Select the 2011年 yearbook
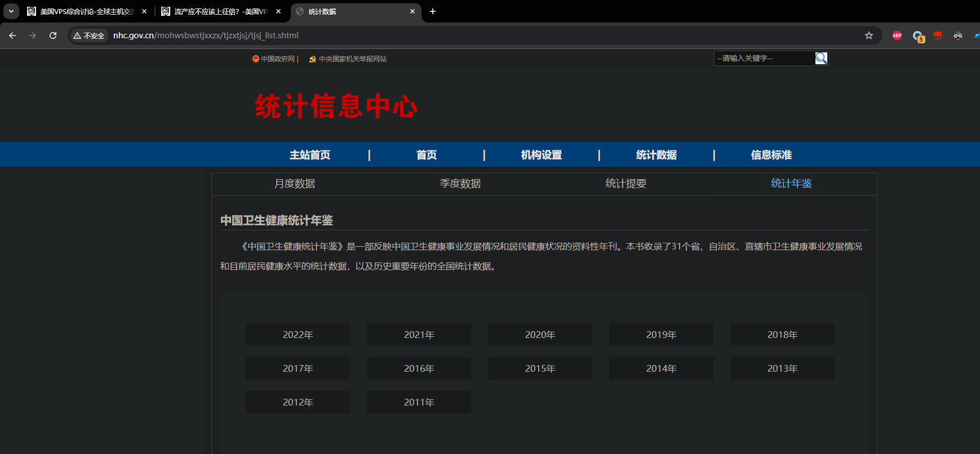Screen dimensions: 980x454 click(x=419, y=402)
